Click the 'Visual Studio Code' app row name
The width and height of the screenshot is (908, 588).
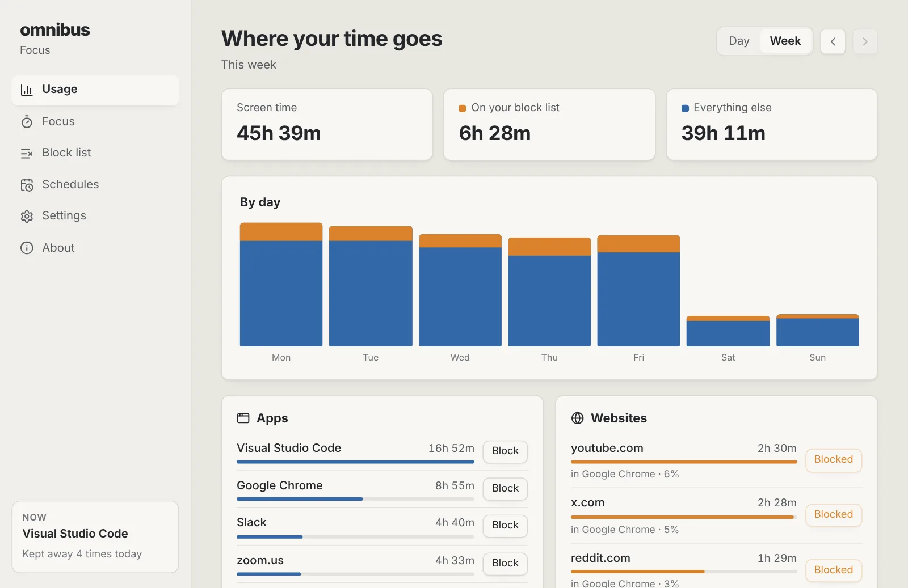289,448
